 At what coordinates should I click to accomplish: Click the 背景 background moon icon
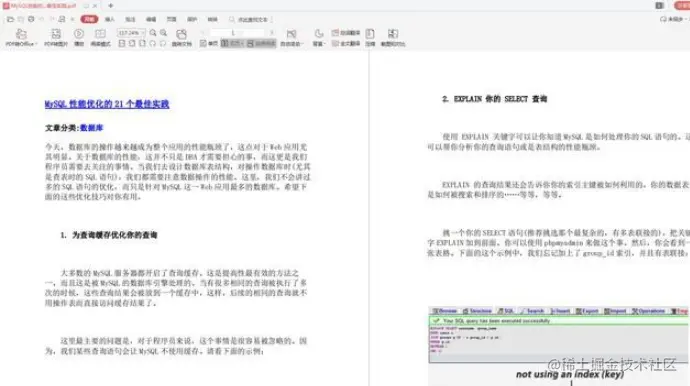[319, 34]
